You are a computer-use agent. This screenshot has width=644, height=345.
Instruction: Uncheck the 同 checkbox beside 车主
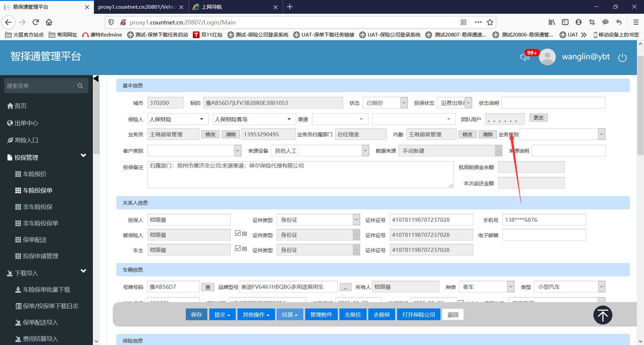point(238,249)
